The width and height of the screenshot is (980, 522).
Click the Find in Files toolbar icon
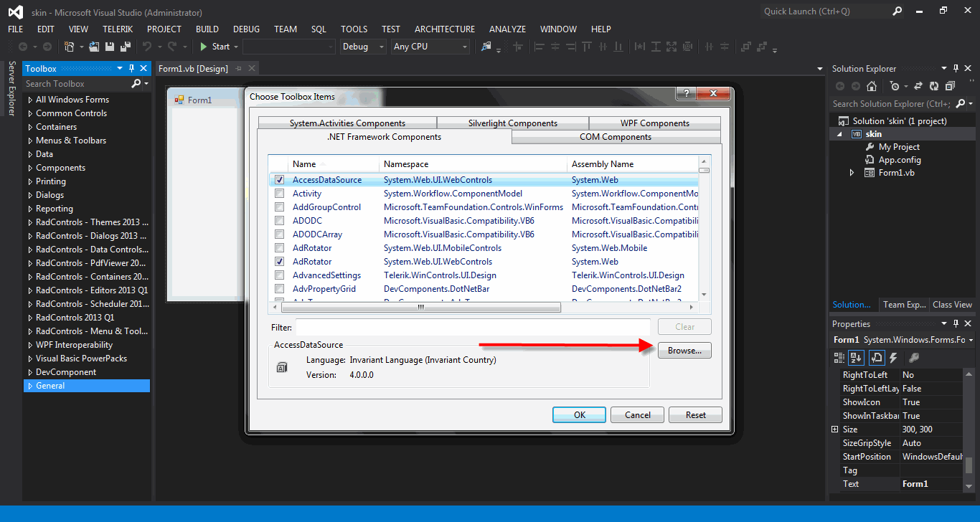(x=486, y=47)
